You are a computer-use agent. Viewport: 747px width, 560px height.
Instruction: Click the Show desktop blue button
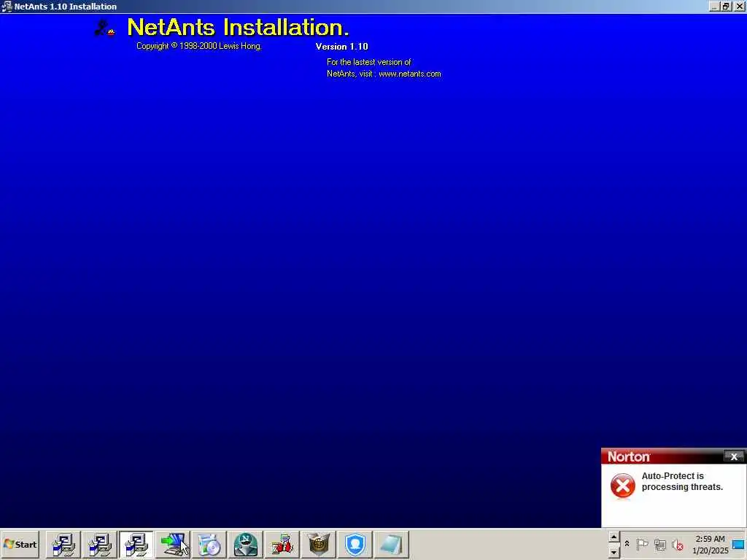point(738,544)
